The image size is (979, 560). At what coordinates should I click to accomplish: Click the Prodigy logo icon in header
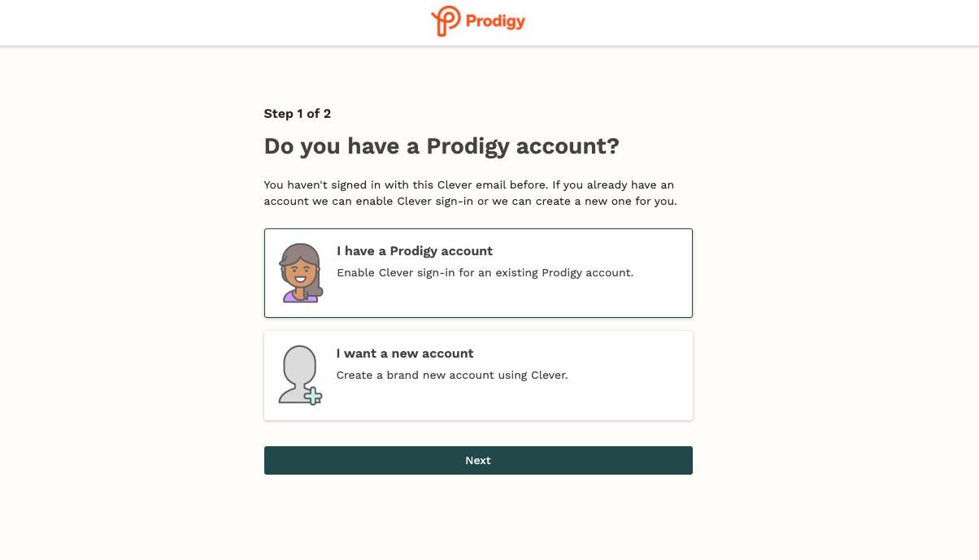tap(446, 21)
